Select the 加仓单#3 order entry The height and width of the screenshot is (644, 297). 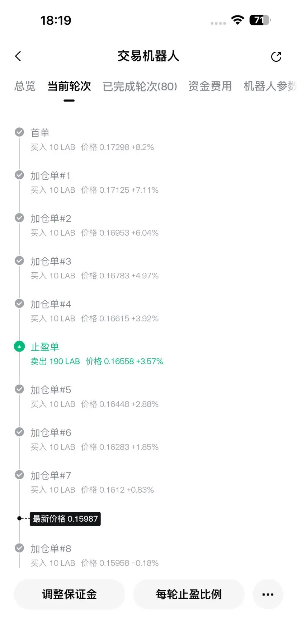[x=94, y=268]
